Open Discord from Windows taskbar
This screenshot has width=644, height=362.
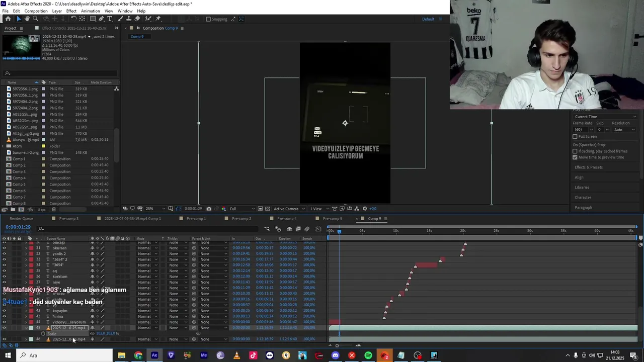[336, 355]
